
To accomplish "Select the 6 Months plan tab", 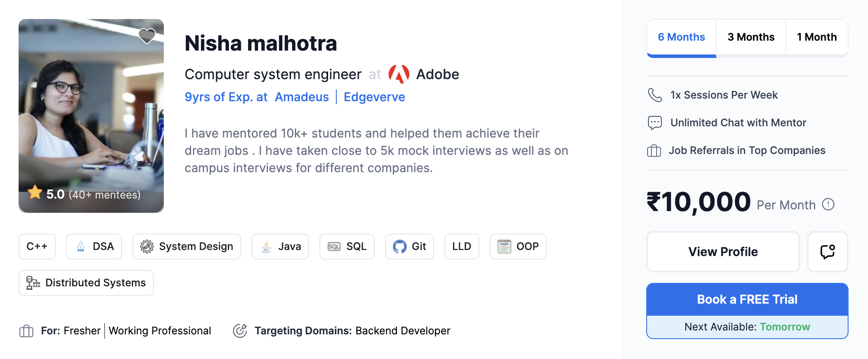I will (x=681, y=38).
